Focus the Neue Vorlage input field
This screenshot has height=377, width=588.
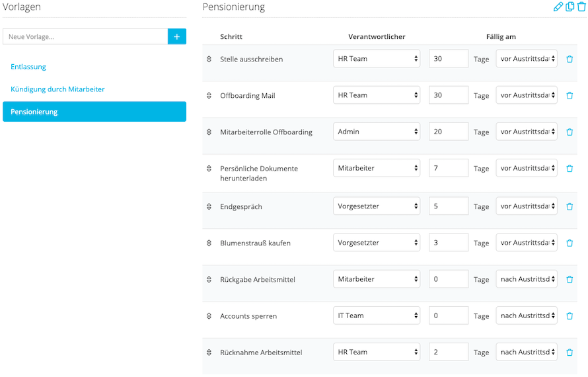click(85, 36)
